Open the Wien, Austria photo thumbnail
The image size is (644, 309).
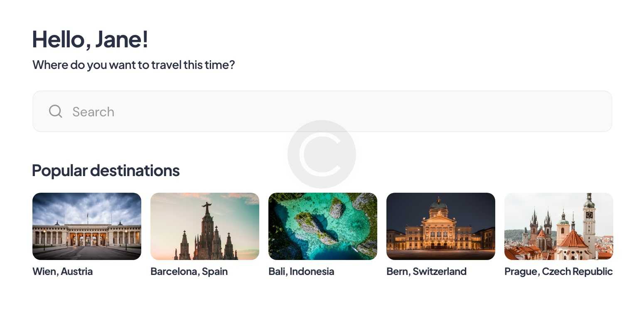point(87,226)
